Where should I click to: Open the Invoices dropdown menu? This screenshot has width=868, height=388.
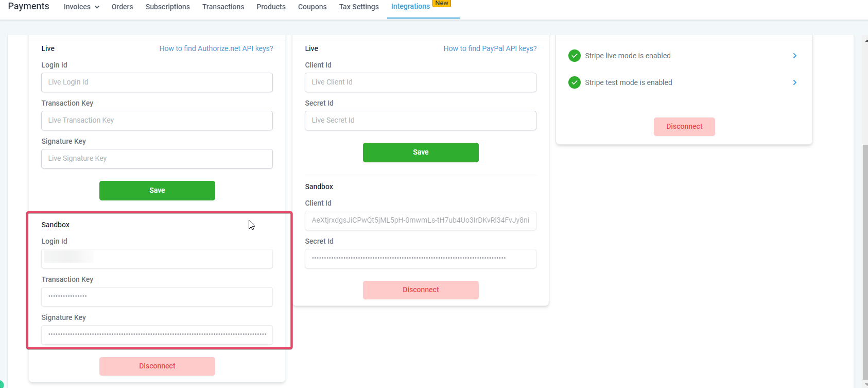(81, 7)
